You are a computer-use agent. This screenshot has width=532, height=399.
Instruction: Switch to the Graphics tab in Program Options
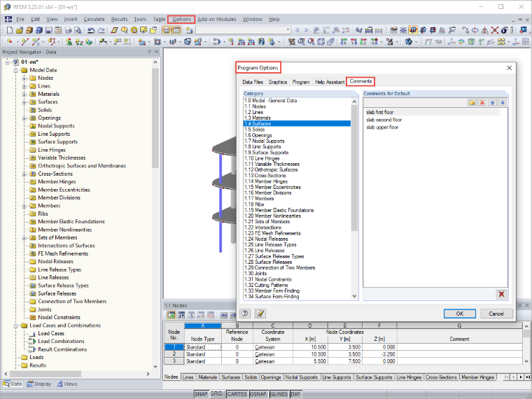click(277, 82)
